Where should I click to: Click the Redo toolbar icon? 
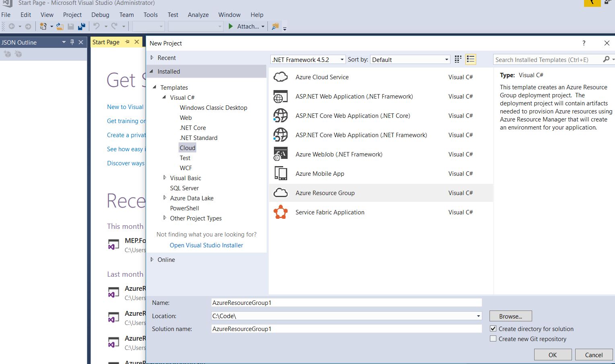pyautogui.click(x=114, y=27)
